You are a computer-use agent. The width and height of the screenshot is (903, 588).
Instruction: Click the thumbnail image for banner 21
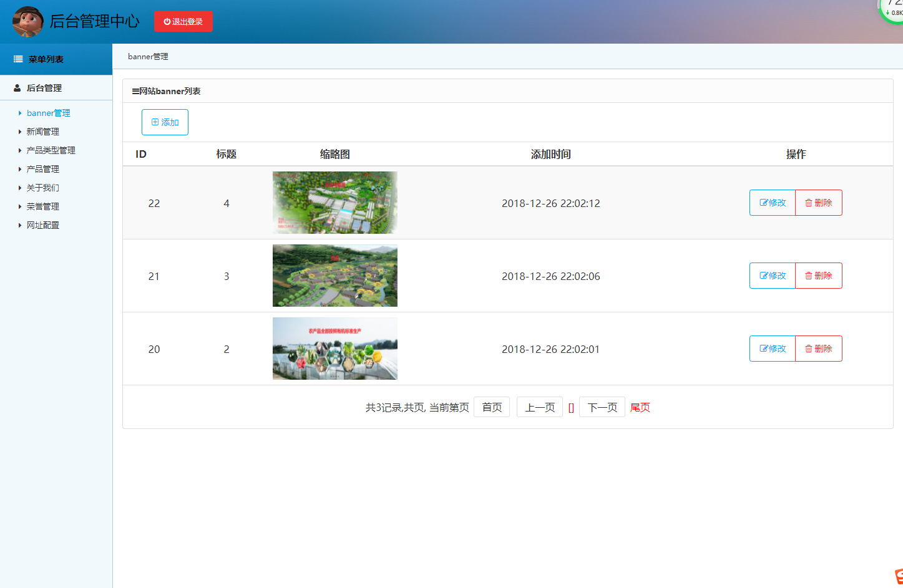coord(334,275)
